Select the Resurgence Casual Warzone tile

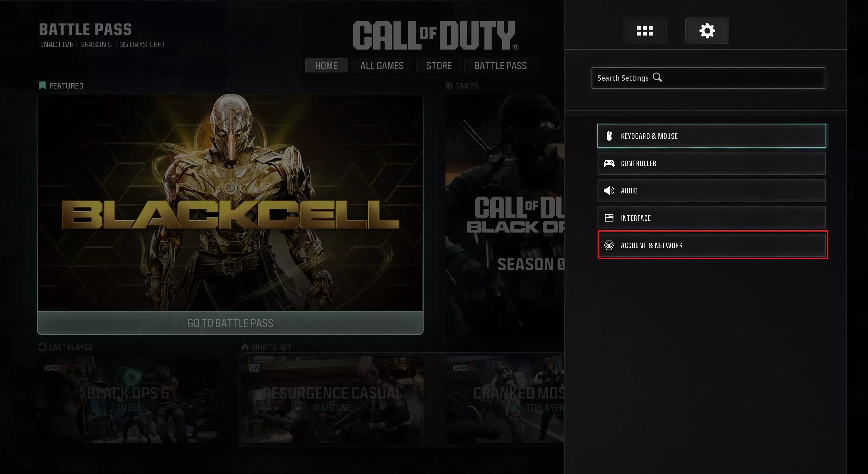point(332,399)
